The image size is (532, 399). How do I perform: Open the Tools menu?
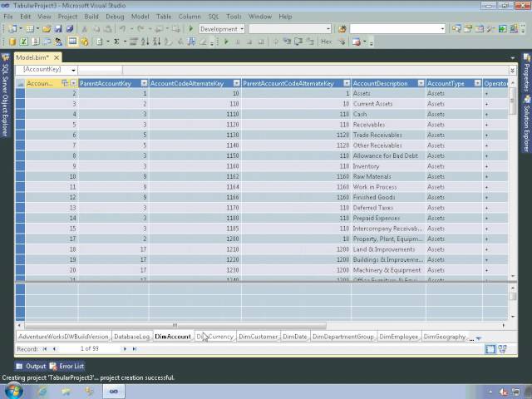234,17
